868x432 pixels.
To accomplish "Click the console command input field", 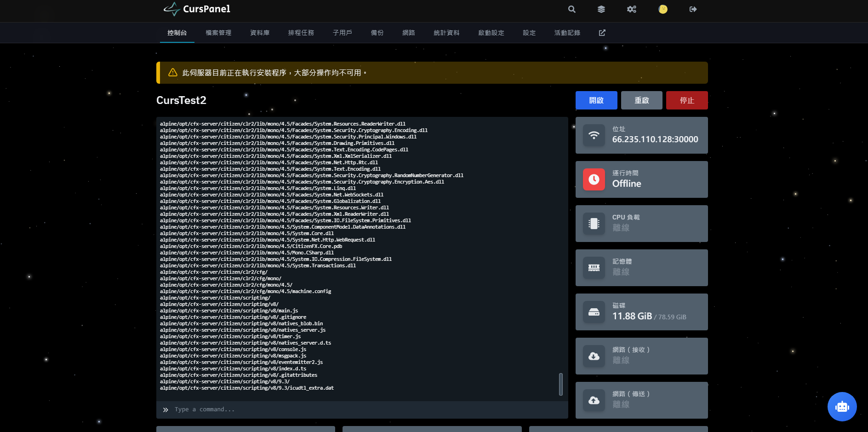I will (363, 409).
